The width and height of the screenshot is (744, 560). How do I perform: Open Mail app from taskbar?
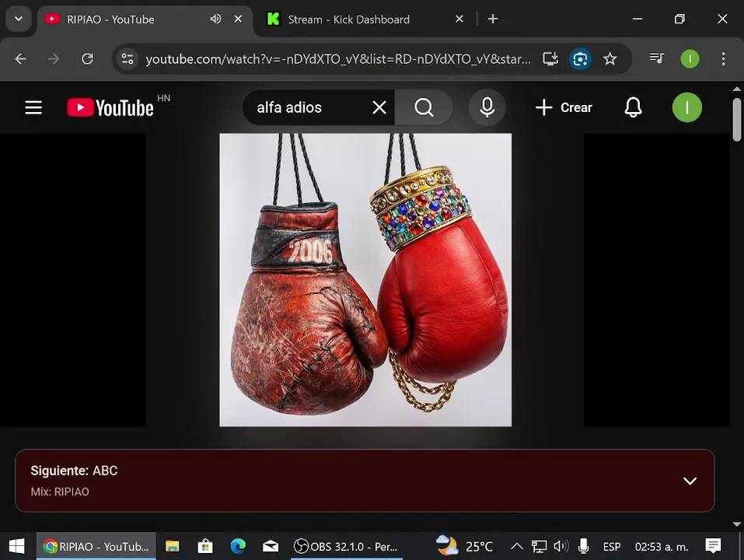click(x=271, y=546)
